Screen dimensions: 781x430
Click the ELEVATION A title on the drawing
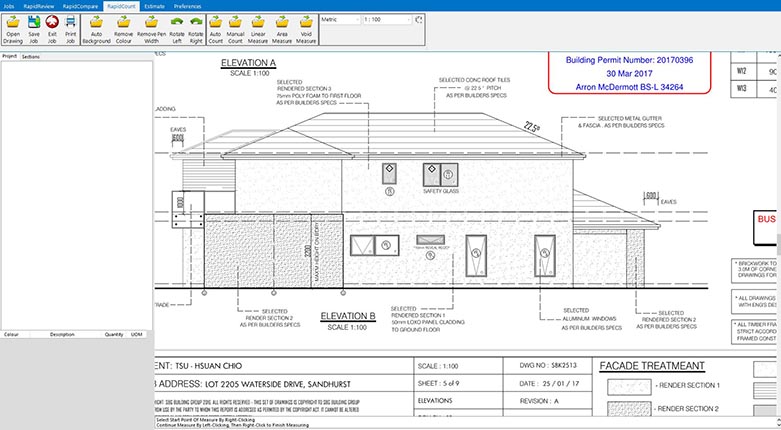click(x=248, y=63)
